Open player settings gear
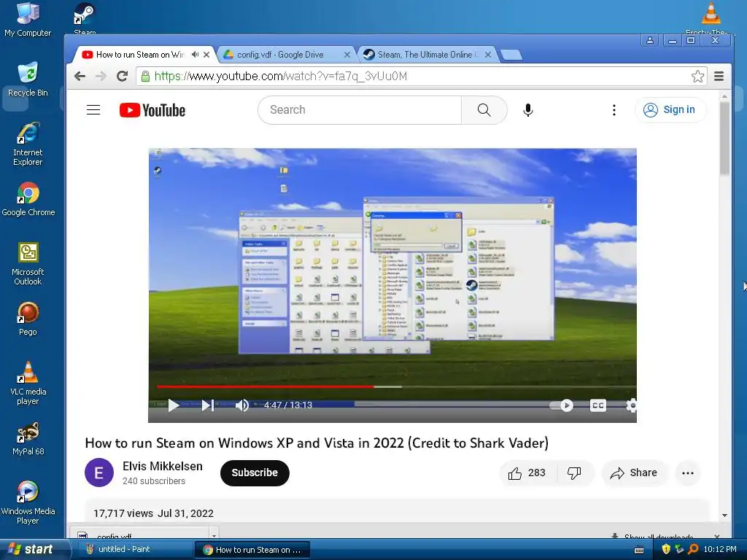Image resolution: width=747 pixels, height=560 pixels. [x=631, y=405]
